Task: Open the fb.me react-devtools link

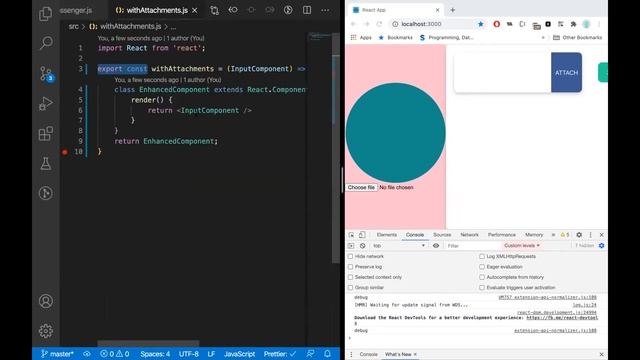Action: point(562,318)
